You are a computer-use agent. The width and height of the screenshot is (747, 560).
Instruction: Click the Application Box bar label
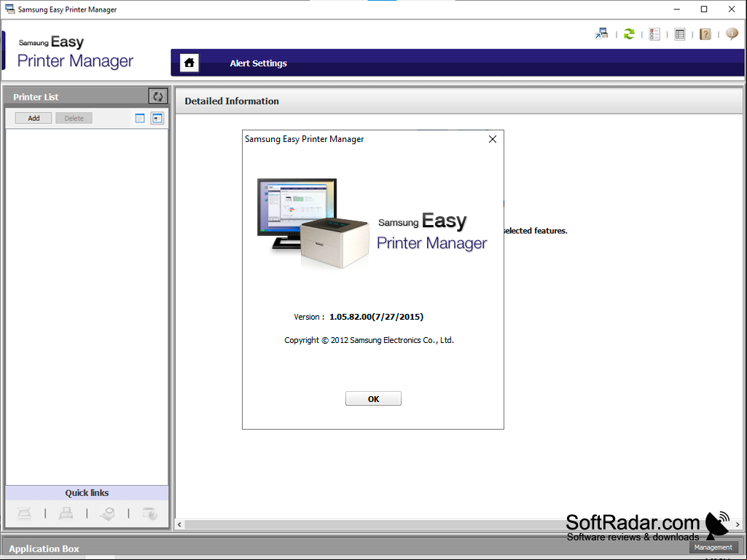[x=44, y=548]
